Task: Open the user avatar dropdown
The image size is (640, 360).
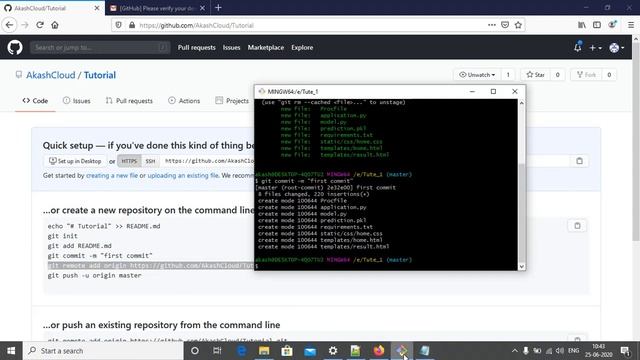Action: click(x=616, y=48)
